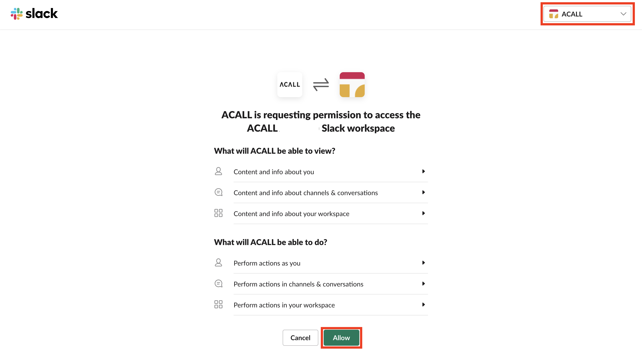Expand Perform actions in channels & conversations arrow

coord(423,284)
